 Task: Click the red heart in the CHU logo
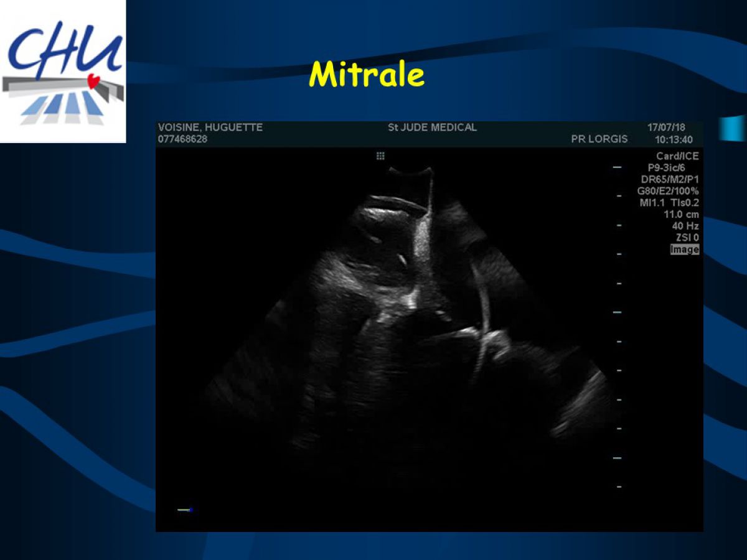(94, 81)
